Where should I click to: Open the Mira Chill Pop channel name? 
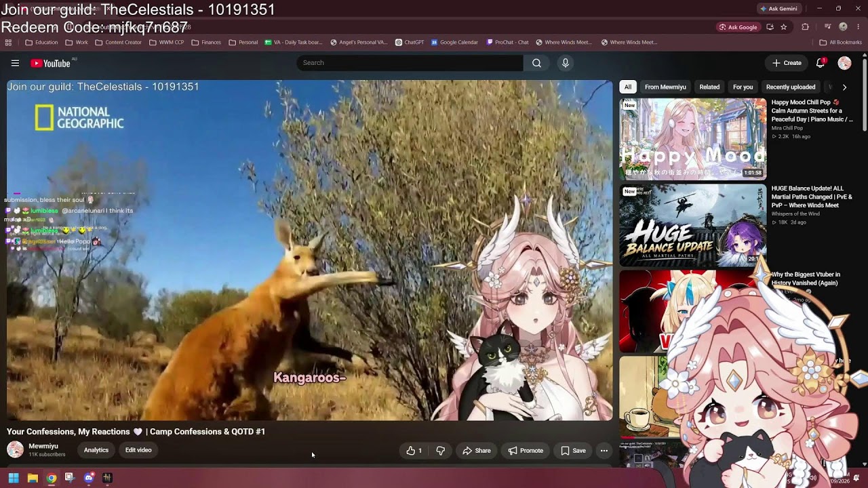(x=787, y=127)
